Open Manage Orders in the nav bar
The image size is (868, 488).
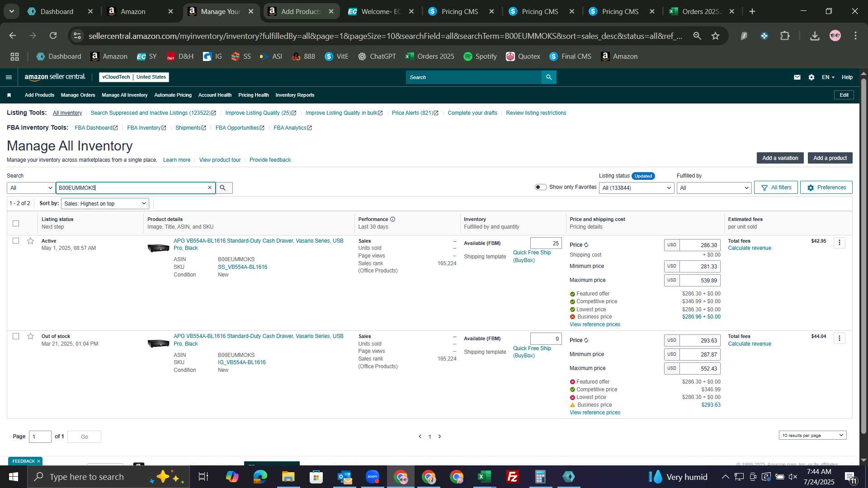tap(78, 95)
